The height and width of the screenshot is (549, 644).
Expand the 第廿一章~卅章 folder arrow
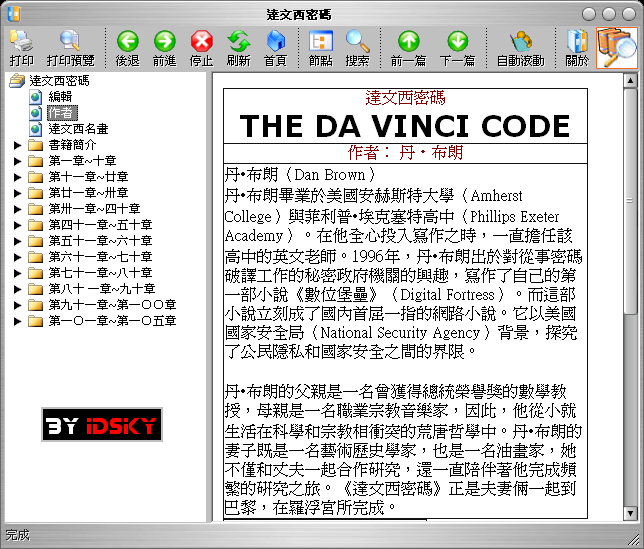click(17, 193)
